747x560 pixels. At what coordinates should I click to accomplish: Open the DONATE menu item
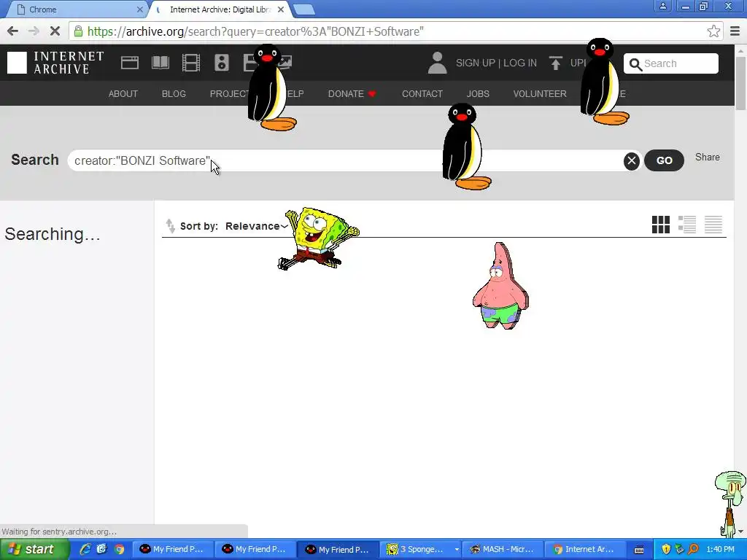point(352,94)
